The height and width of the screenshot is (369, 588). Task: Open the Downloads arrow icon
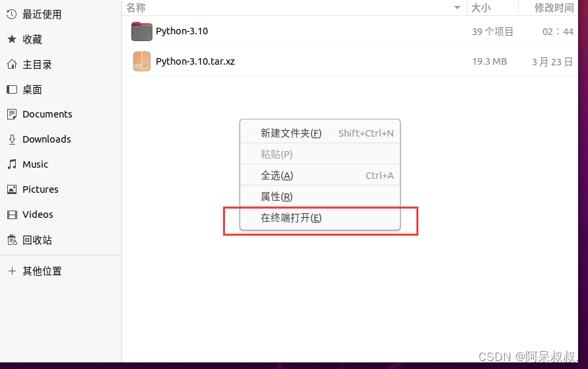[x=12, y=139]
